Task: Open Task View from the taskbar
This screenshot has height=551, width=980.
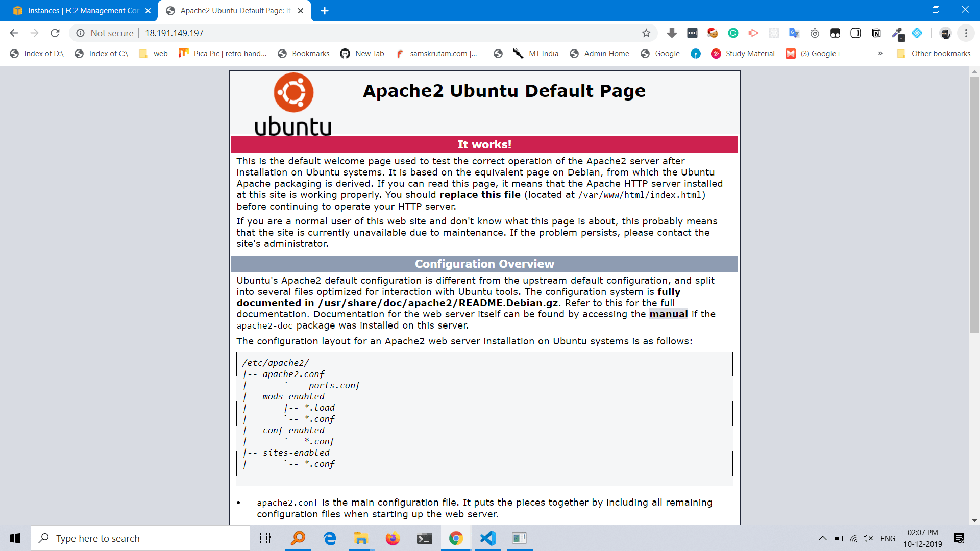Action: pyautogui.click(x=265, y=538)
